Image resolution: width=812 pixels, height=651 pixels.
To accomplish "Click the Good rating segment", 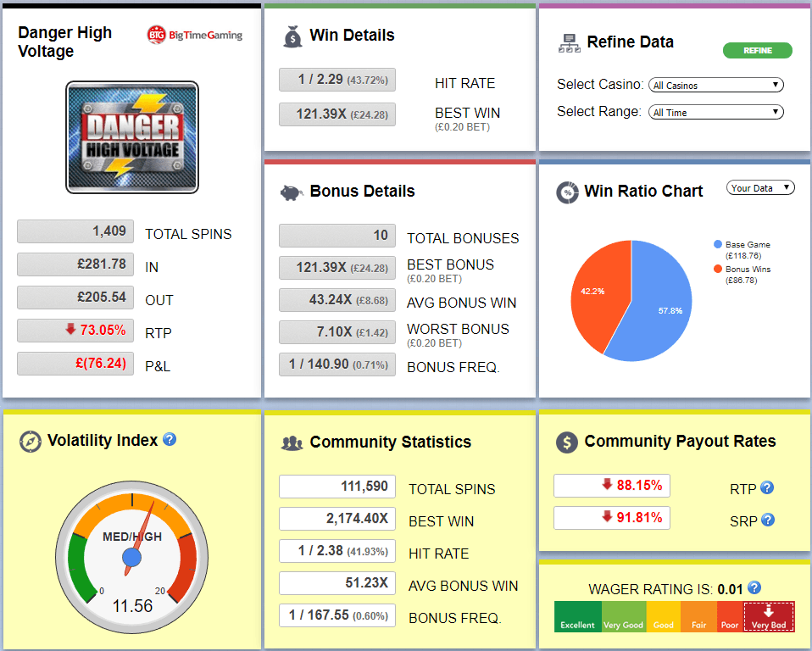I will (664, 616).
